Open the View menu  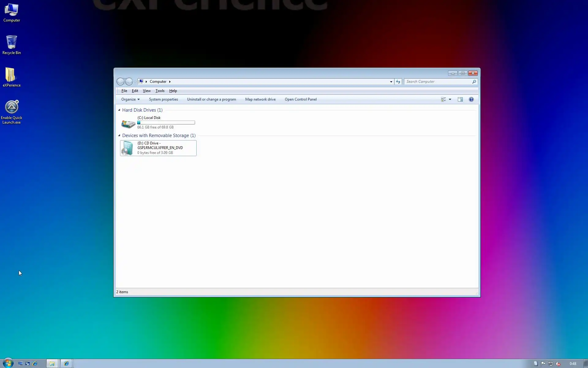pyautogui.click(x=147, y=91)
